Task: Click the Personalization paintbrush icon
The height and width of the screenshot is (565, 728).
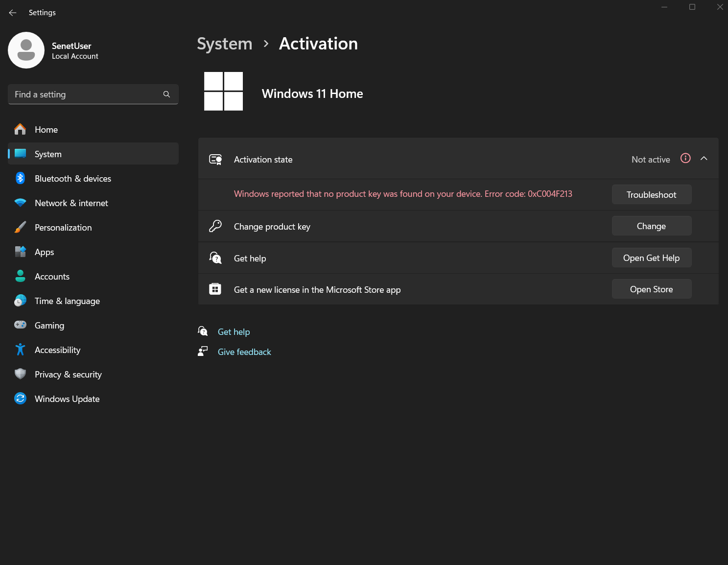Action: tap(20, 227)
